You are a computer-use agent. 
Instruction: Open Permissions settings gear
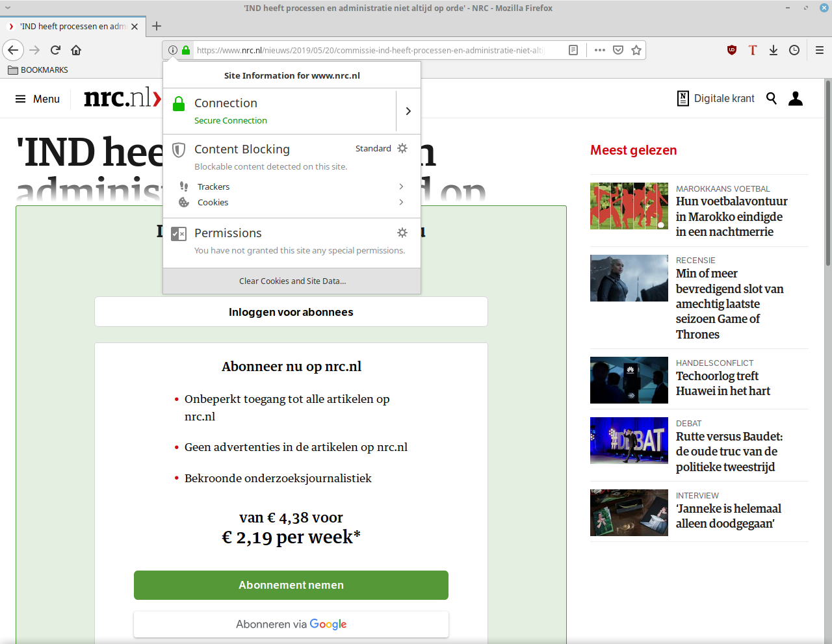[402, 233]
